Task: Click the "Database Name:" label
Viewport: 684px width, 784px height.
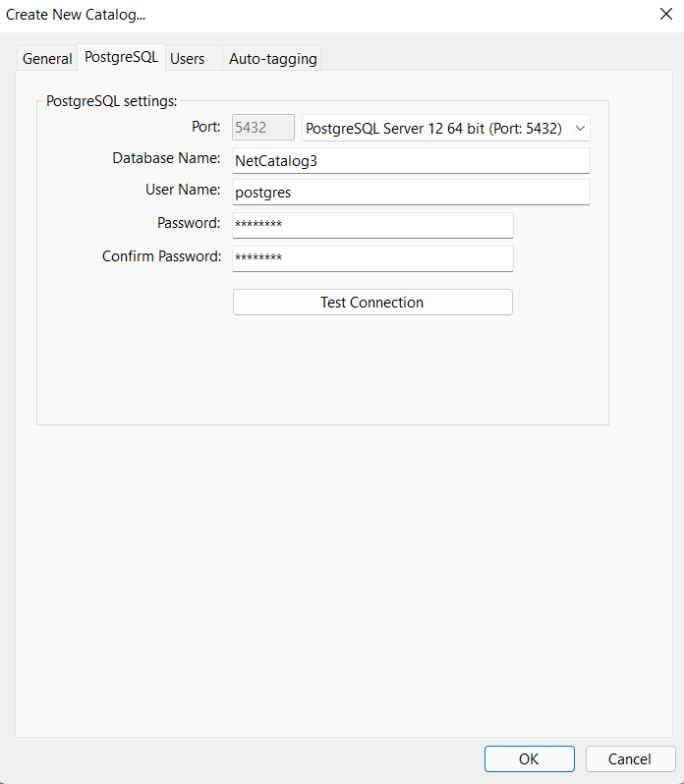Action: (166, 158)
